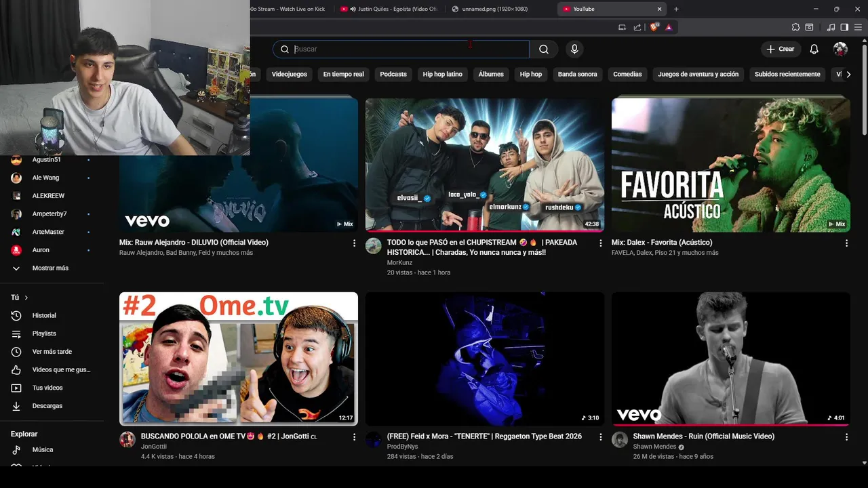
Task: Switch to the Justin Quiles Egoísta browser tab
Action: (x=389, y=9)
